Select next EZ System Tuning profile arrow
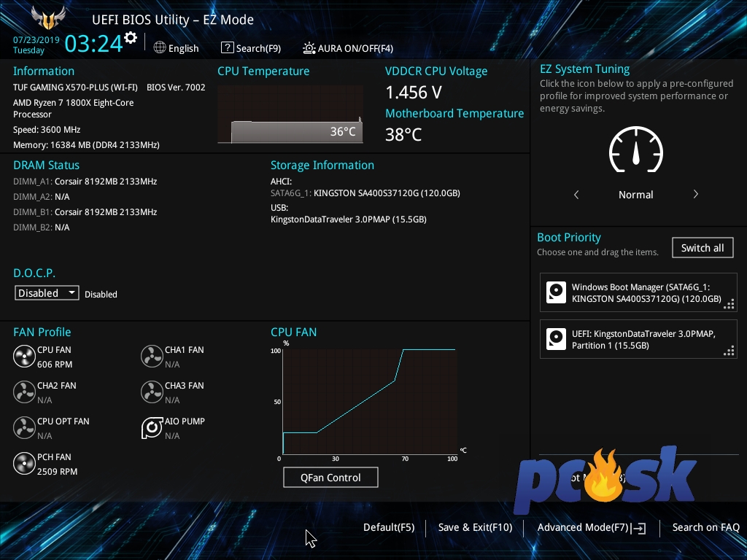This screenshot has width=747, height=560. [695, 194]
